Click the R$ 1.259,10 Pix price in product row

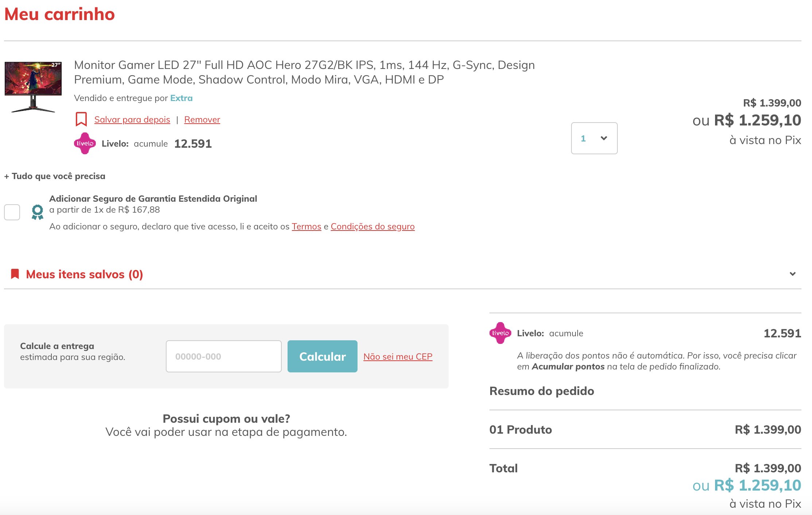tap(757, 120)
